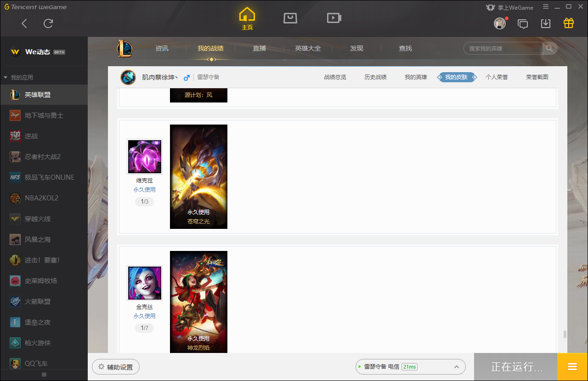Open the video live icon
The height and width of the screenshot is (381, 588).
pos(334,18)
